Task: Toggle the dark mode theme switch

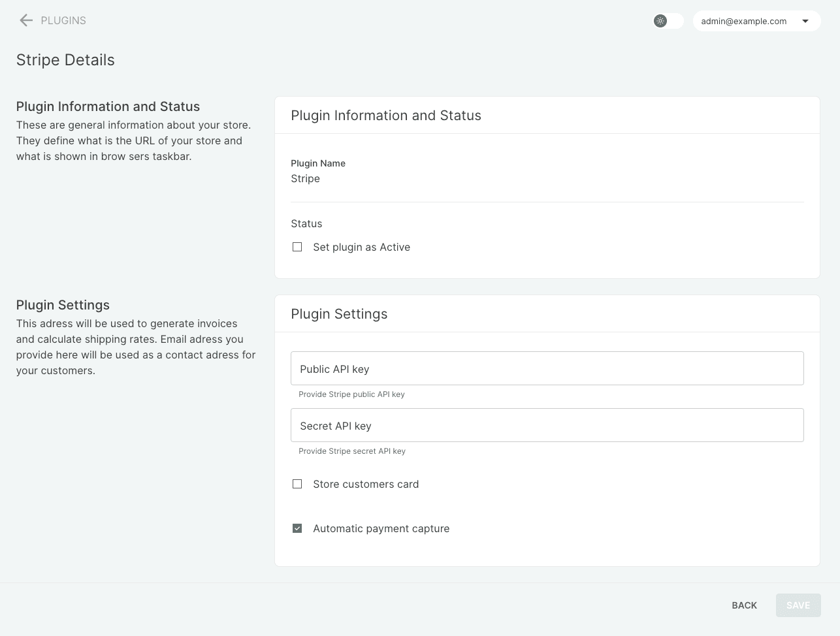Action: coord(668,21)
